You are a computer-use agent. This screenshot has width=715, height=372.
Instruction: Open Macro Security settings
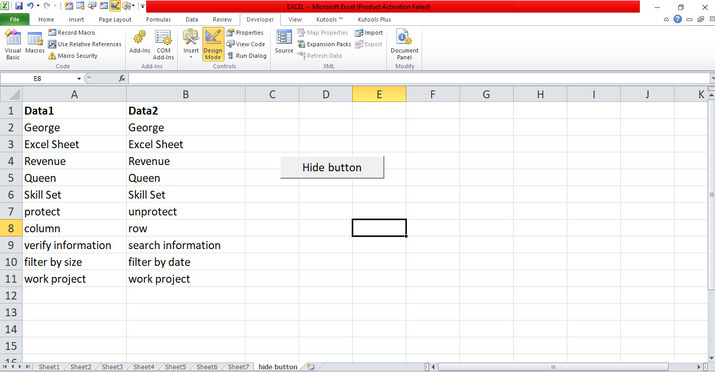73,56
